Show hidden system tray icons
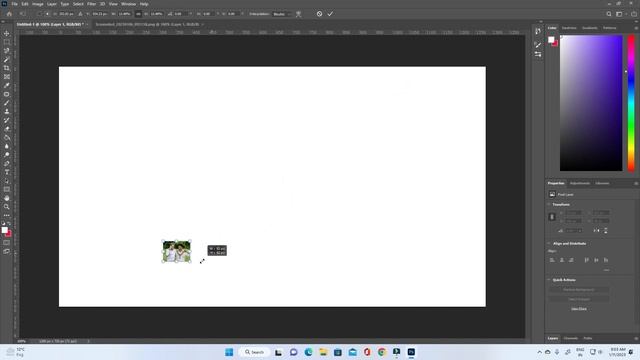Image resolution: width=640 pixels, height=360 pixels. tap(540, 352)
